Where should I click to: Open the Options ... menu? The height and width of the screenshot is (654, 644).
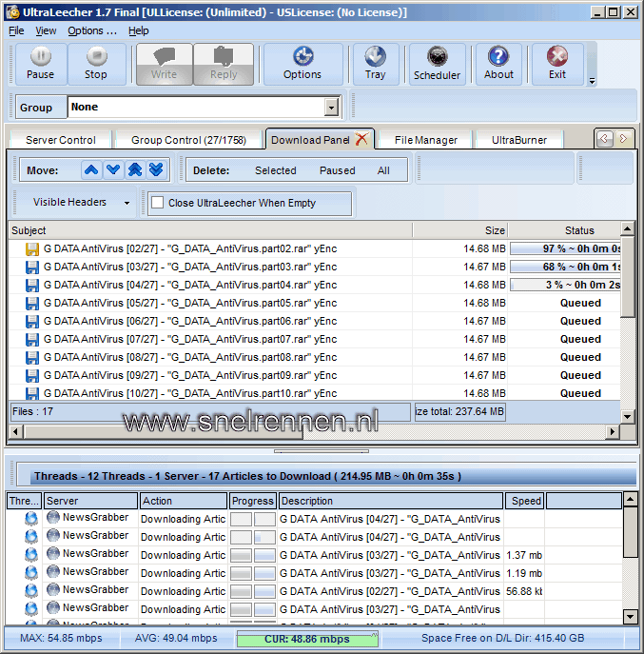(92, 30)
